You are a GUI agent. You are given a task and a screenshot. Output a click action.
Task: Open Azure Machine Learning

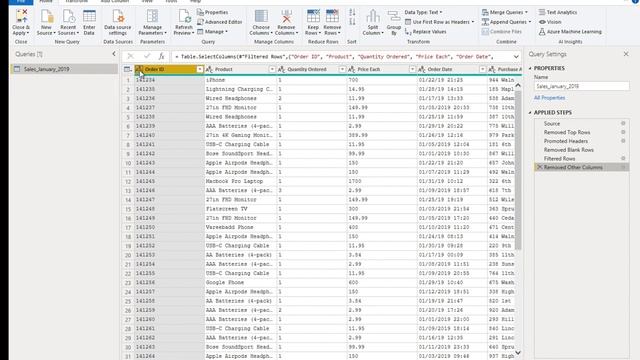(x=570, y=31)
